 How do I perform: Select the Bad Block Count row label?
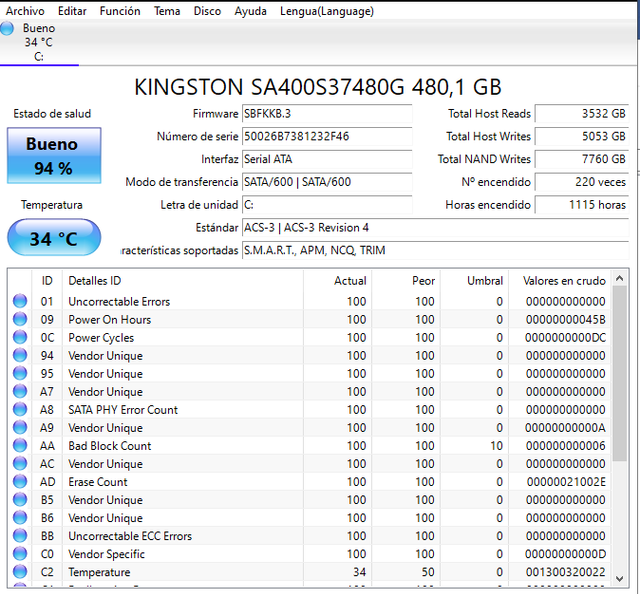click(x=109, y=446)
